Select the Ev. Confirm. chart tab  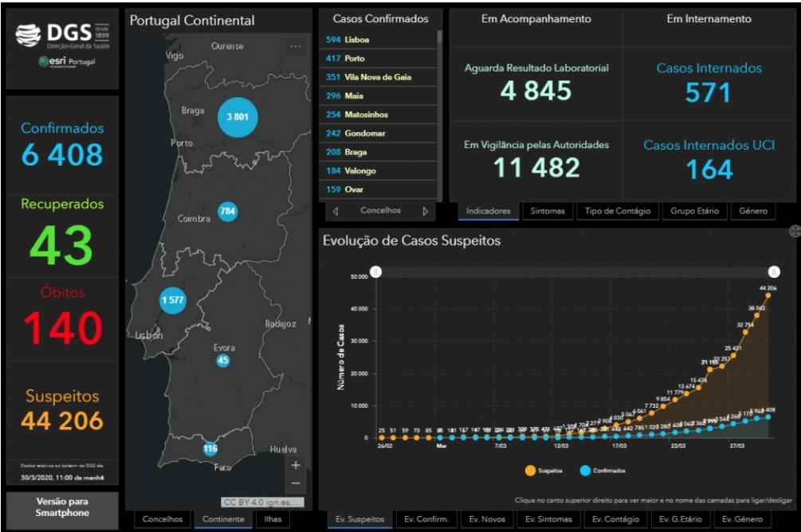point(426,519)
